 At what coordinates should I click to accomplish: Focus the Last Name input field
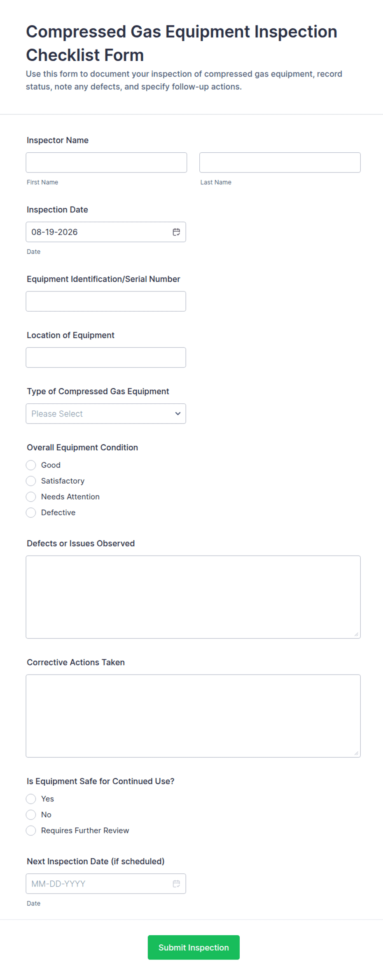(280, 163)
